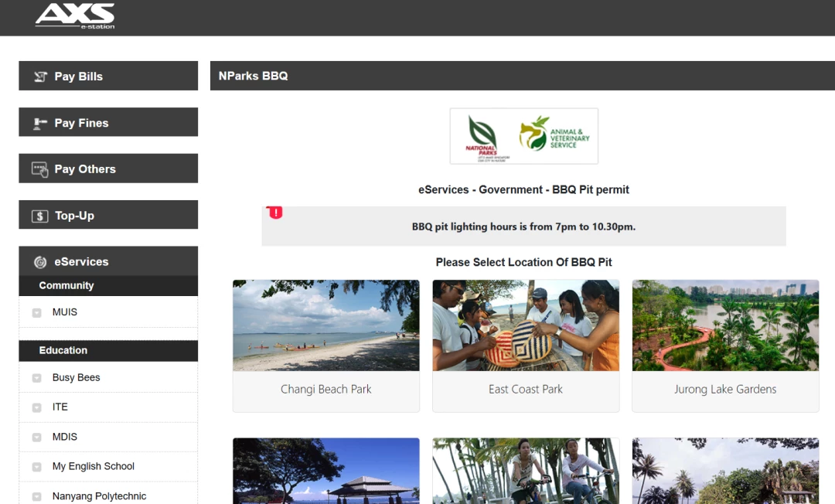
Task: Click the Pay Others card icon
Action: 40,169
